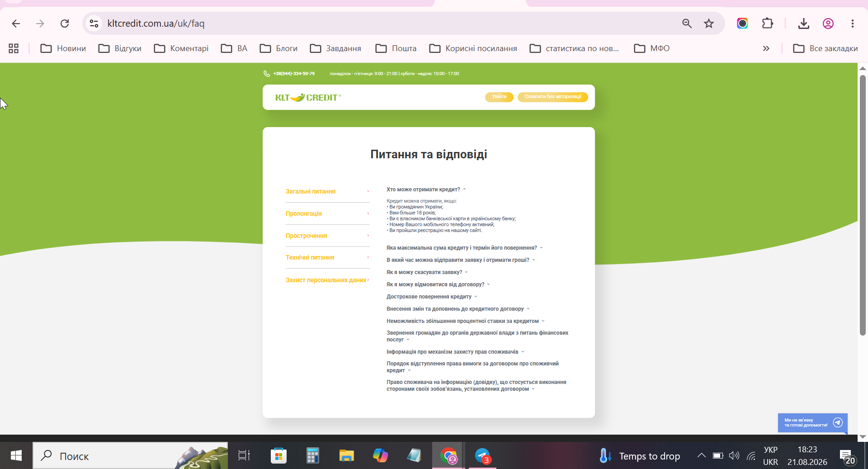
Task: Reload the kltcredit FAQ page
Action: click(x=65, y=24)
